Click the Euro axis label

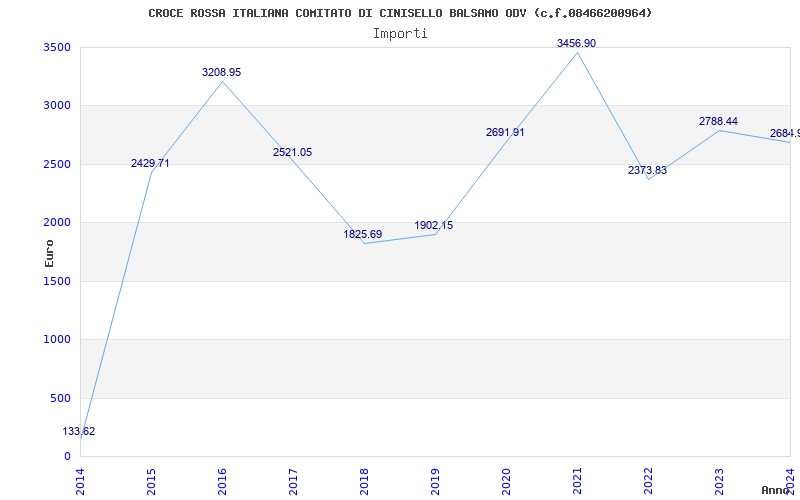49,253
